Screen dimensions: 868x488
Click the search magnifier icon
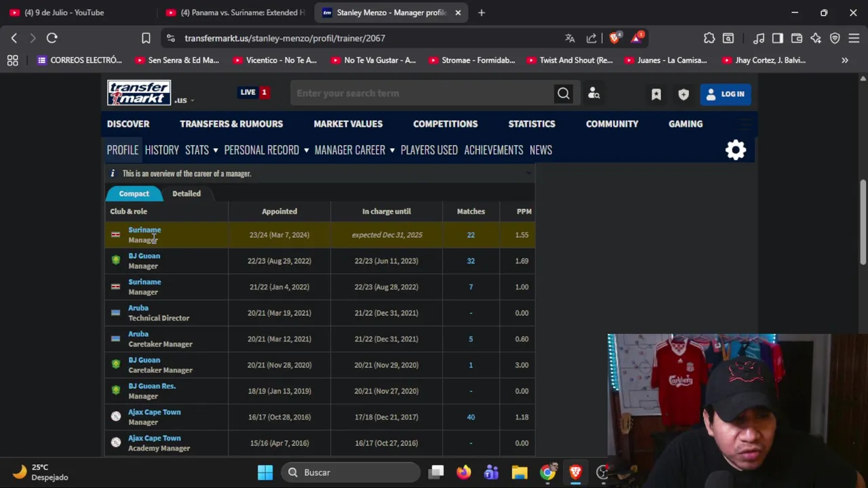pyautogui.click(x=564, y=94)
